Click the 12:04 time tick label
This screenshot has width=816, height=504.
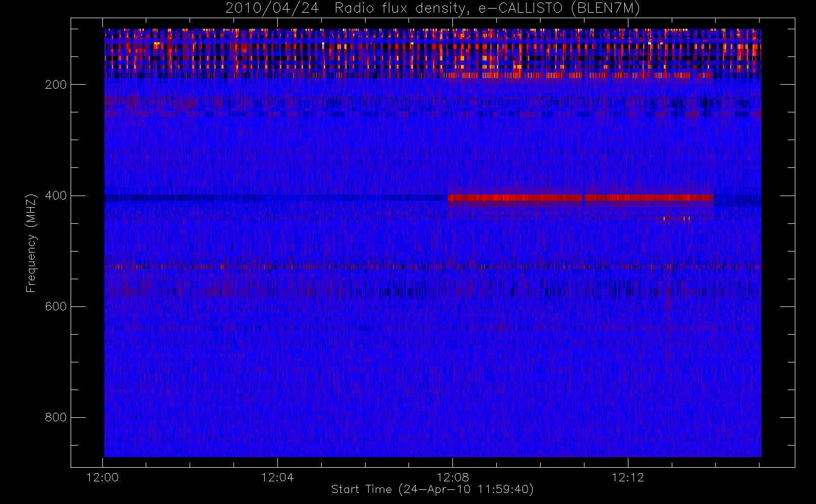coord(278,477)
